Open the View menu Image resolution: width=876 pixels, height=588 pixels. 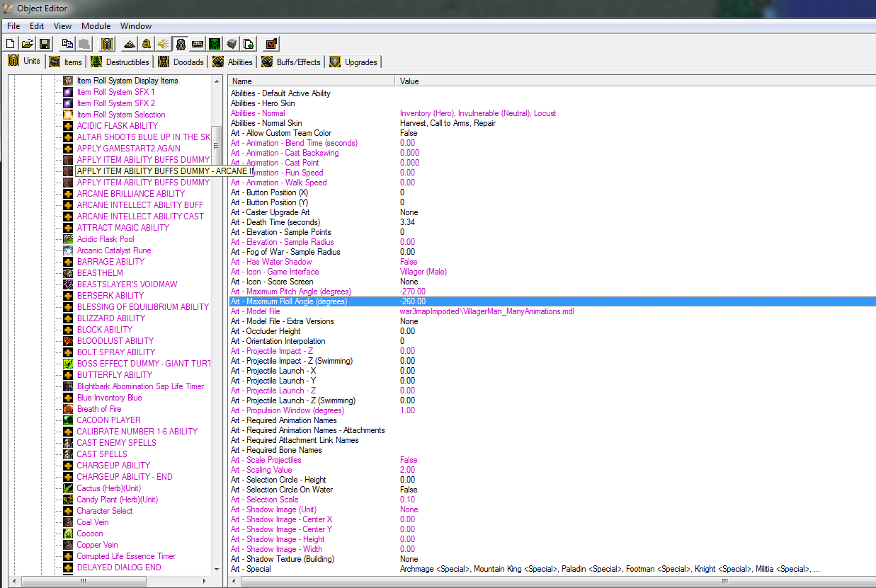point(63,26)
